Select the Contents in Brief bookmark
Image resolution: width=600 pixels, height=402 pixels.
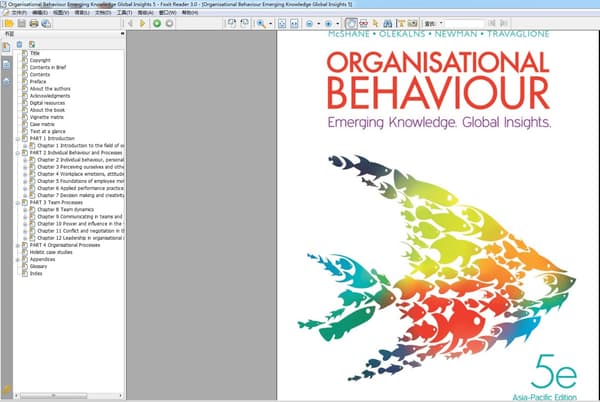(48, 67)
